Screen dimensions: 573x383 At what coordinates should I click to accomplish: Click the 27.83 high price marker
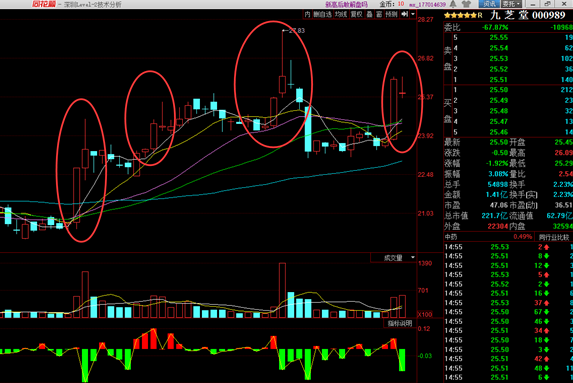(296, 31)
